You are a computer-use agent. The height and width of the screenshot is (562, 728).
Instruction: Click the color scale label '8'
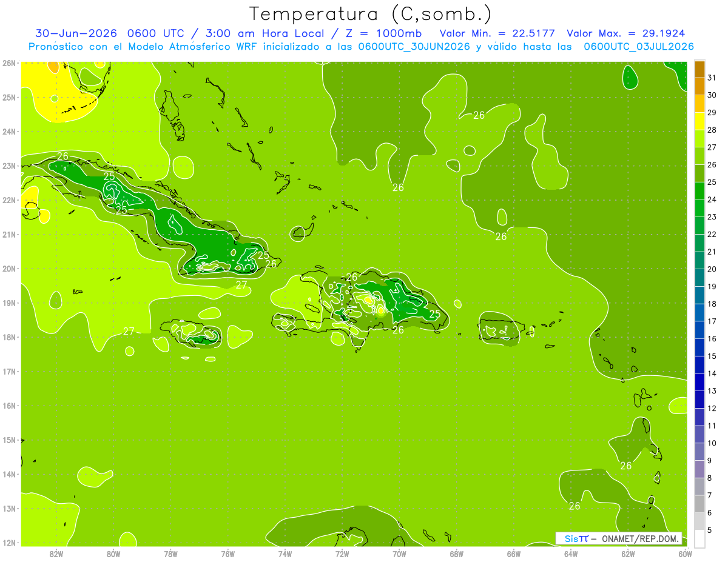(710, 478)
